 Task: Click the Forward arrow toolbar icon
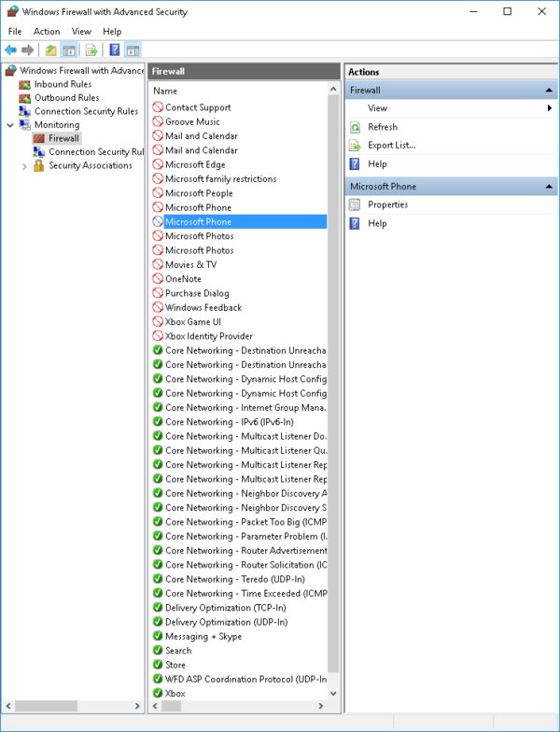pos(28,50)
